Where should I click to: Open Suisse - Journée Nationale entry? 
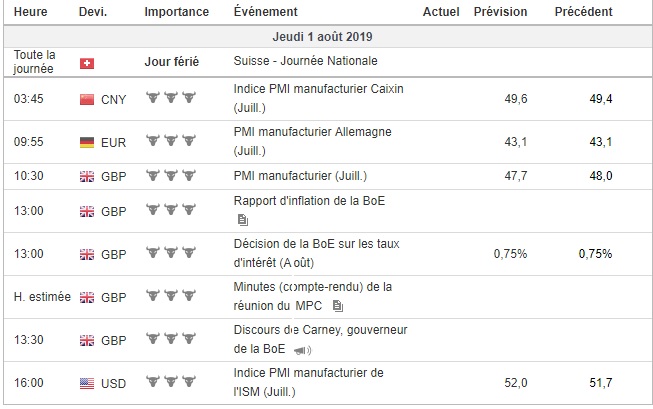click(x=291, y=62)
